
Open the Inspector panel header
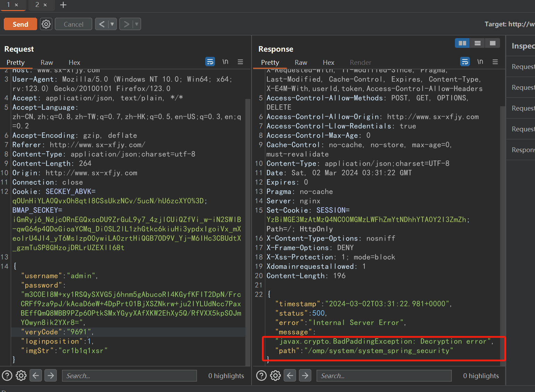click(x=523, y=46)
